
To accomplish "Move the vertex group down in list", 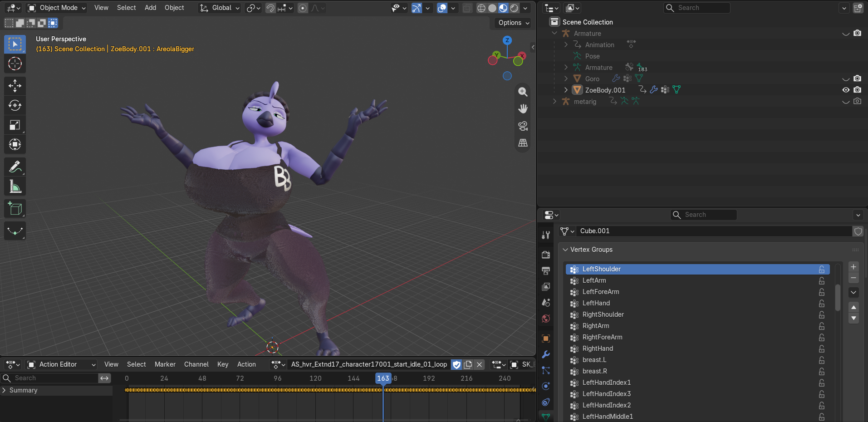I will pos(853,318).
